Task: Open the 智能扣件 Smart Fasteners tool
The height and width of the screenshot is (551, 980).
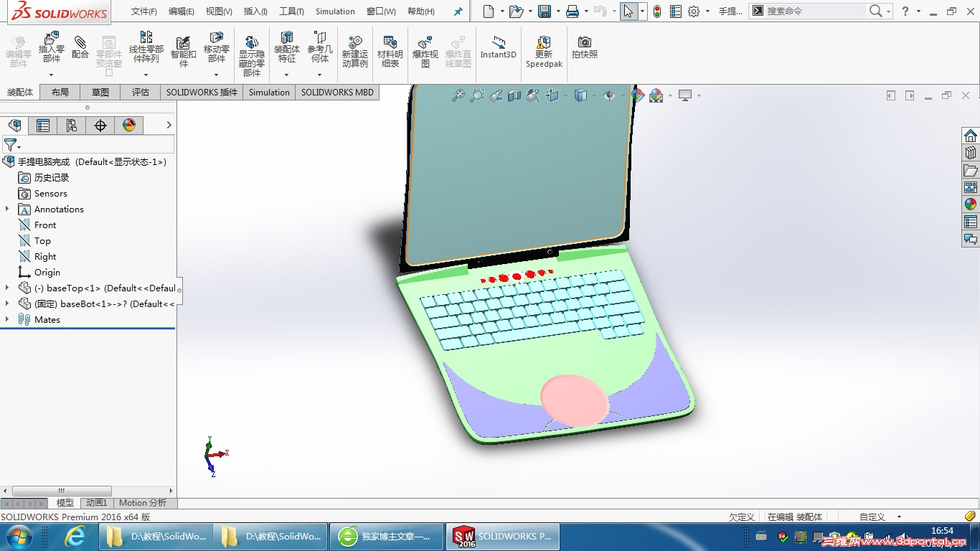Action: click(x=183, y=52)
